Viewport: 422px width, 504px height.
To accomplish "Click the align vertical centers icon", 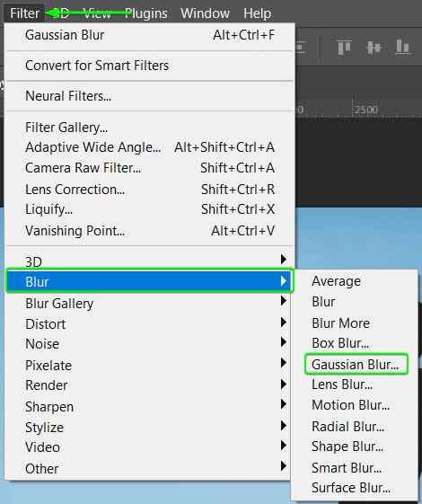I will [x=374, y=48].
